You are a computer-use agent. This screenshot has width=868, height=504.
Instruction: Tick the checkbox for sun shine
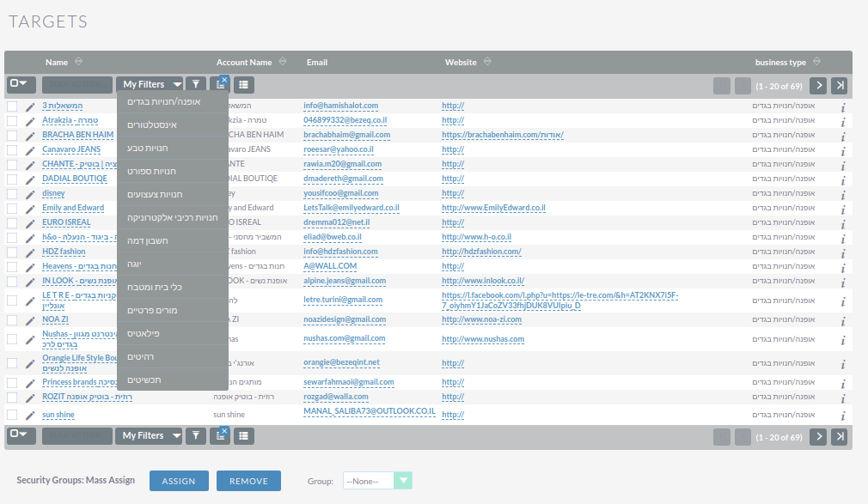pos(12,415)
